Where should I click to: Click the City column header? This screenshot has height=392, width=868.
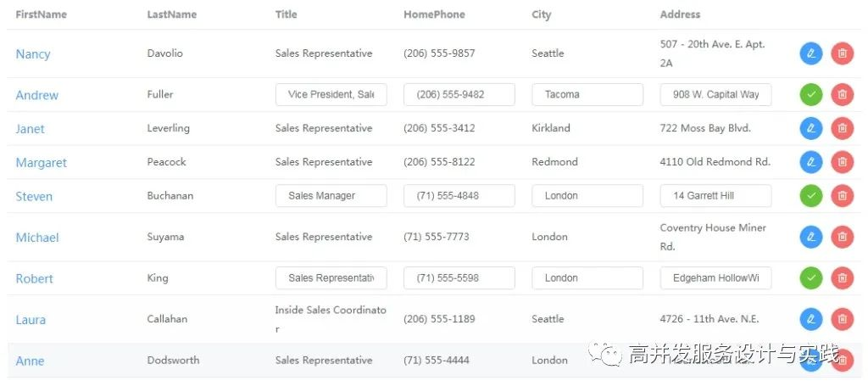click(542, 14)
